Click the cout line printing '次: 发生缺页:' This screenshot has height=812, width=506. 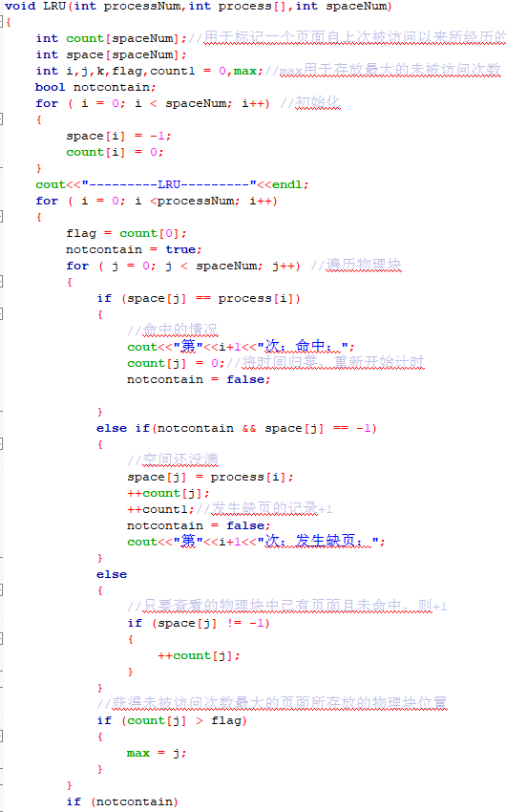pyautogui.click(x=256, y=541)
